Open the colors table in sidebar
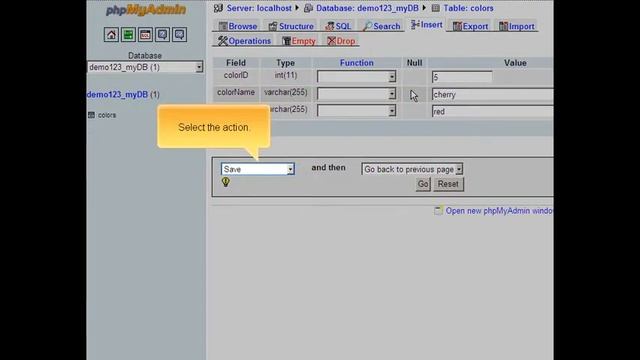The height and width of the screenshot is (360, 640). pyautogui.click(x=107, y=115)
